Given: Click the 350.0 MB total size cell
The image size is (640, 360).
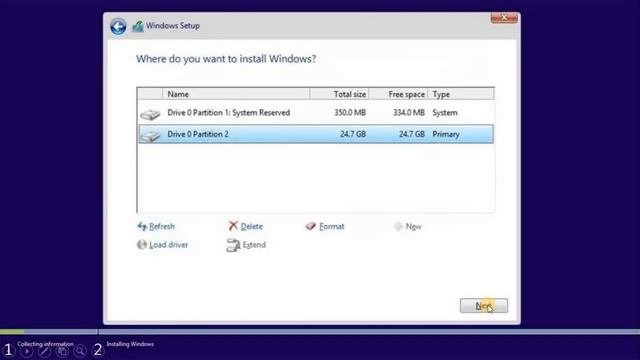Looking at the screenshot, I should click(350, 113).
